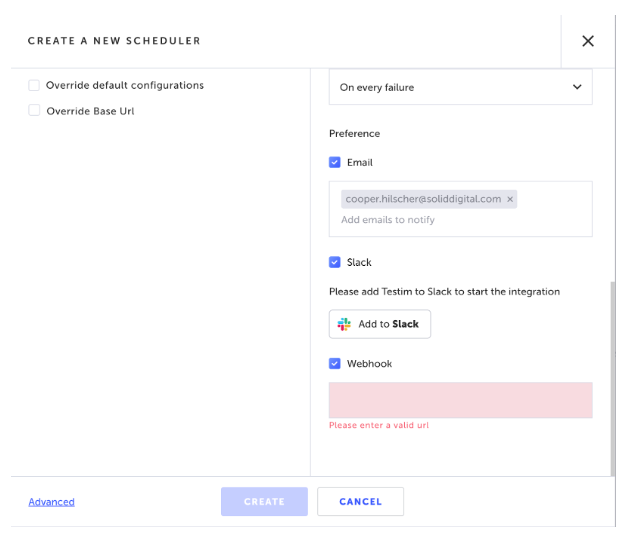Click the Slack logo icon
Screen dimensions: 630x534
344,324
